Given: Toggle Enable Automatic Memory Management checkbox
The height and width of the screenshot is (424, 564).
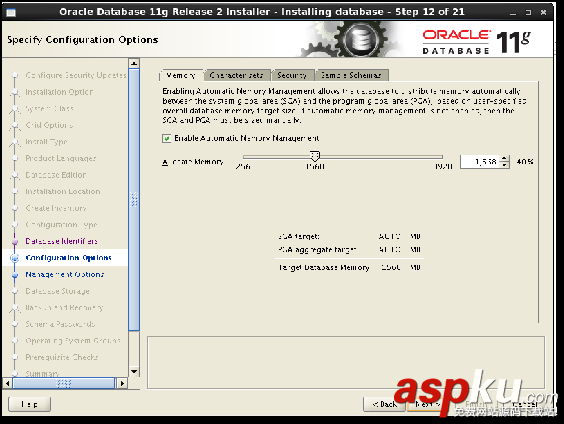Looking at the screenshot, I should click(167, 138).
